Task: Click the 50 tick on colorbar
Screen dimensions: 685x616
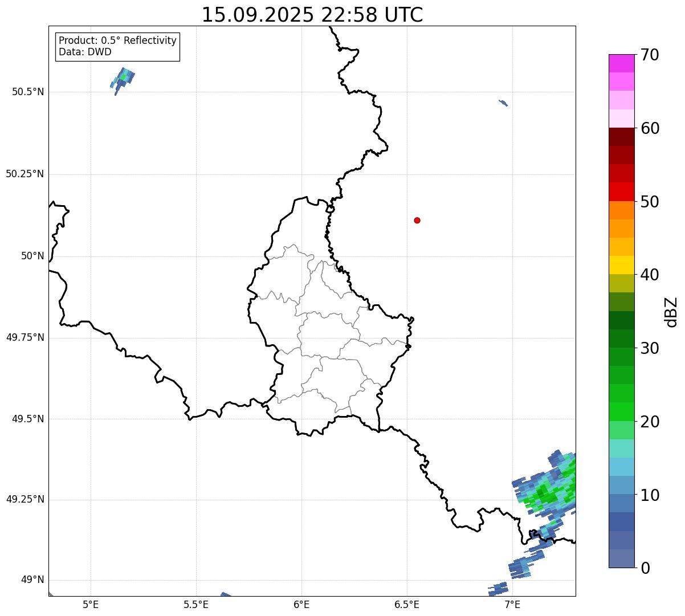Action: click(650, 202)
